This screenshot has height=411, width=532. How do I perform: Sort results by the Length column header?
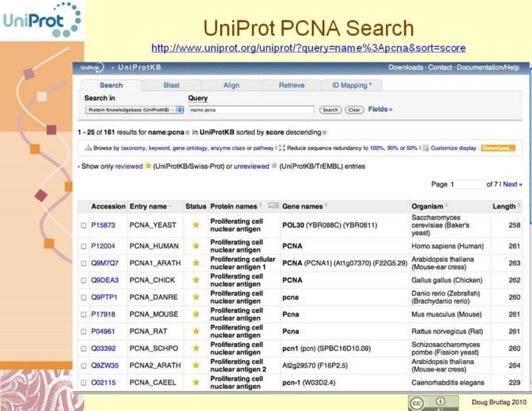pos(503,206)
